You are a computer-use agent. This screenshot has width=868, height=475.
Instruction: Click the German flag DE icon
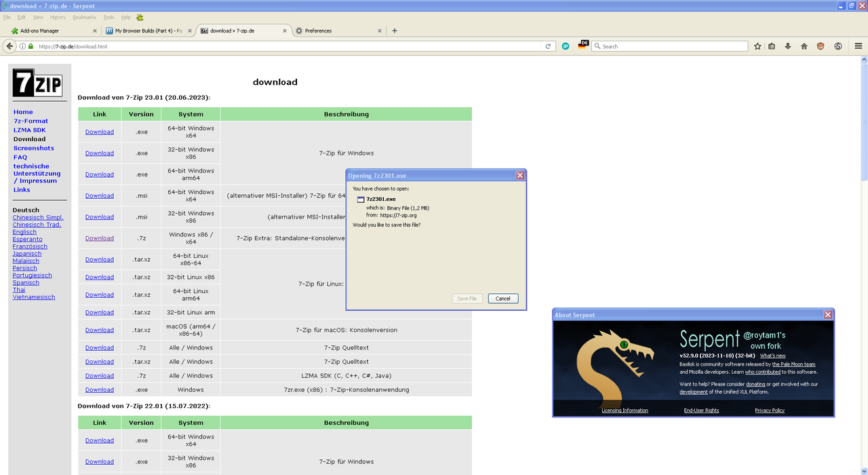point(583,45)
